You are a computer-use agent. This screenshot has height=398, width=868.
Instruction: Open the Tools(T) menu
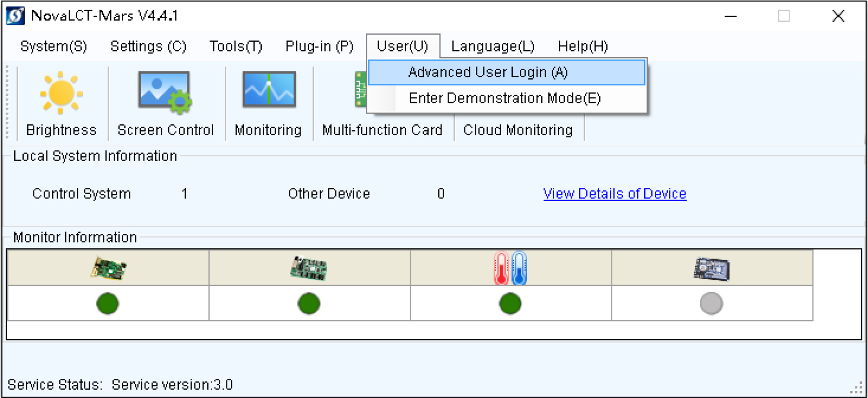pos(236,46)
